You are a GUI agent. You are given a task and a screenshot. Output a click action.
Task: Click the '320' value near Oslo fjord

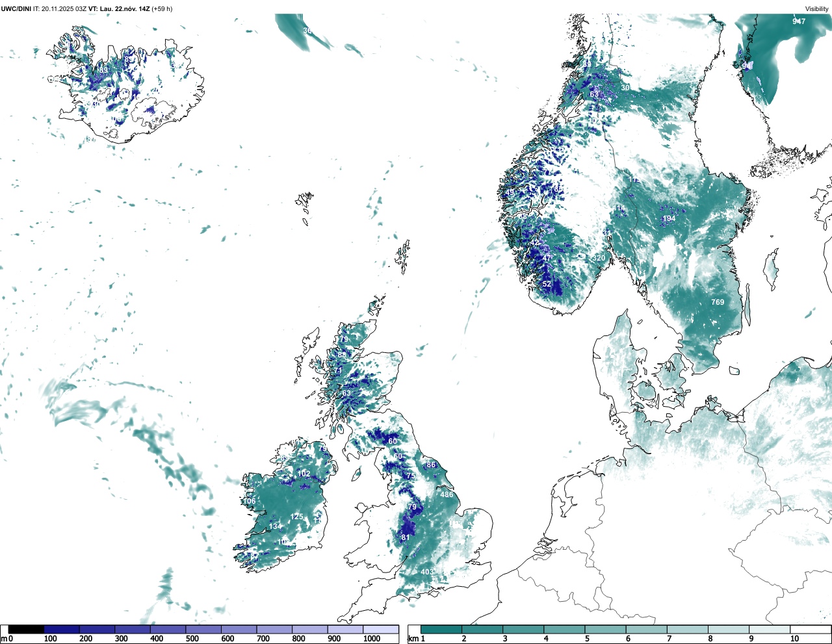[599, 258]
